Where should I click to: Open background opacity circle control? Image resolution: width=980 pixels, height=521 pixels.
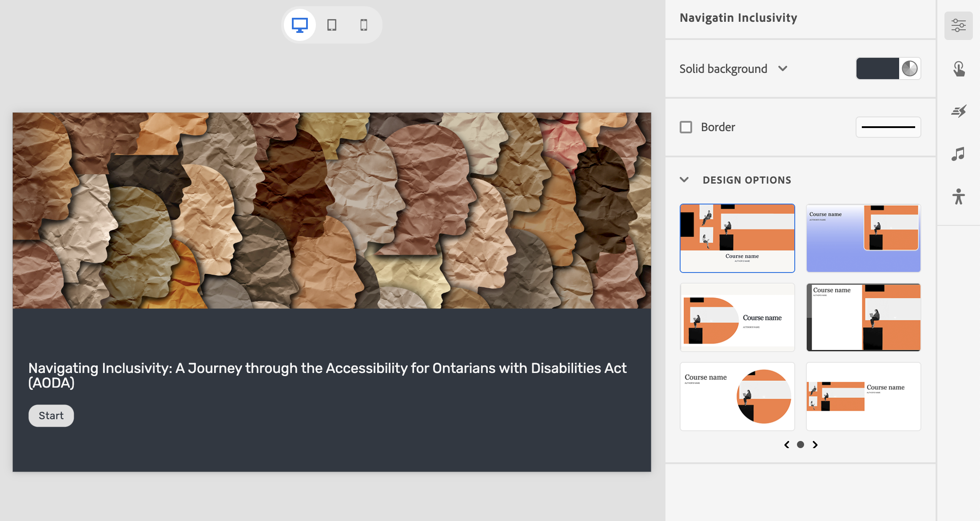point(909,68)
